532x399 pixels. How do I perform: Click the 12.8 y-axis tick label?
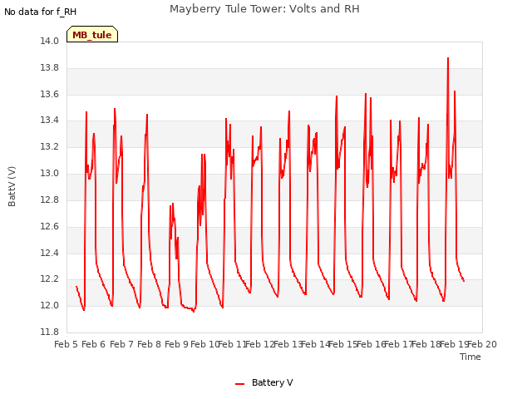pos(50,199)
